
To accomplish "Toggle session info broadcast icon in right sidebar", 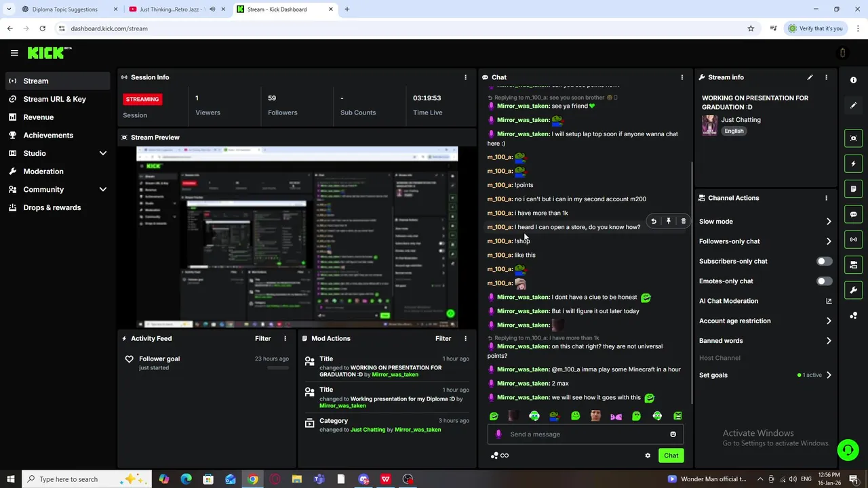I will pyautogui.click(x=853, y=239).
